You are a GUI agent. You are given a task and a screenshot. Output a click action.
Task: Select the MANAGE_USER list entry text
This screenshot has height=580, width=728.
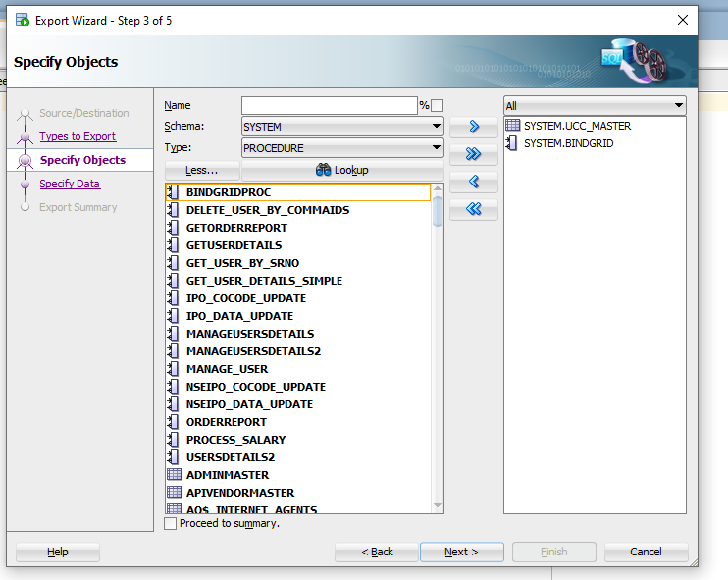227,369
